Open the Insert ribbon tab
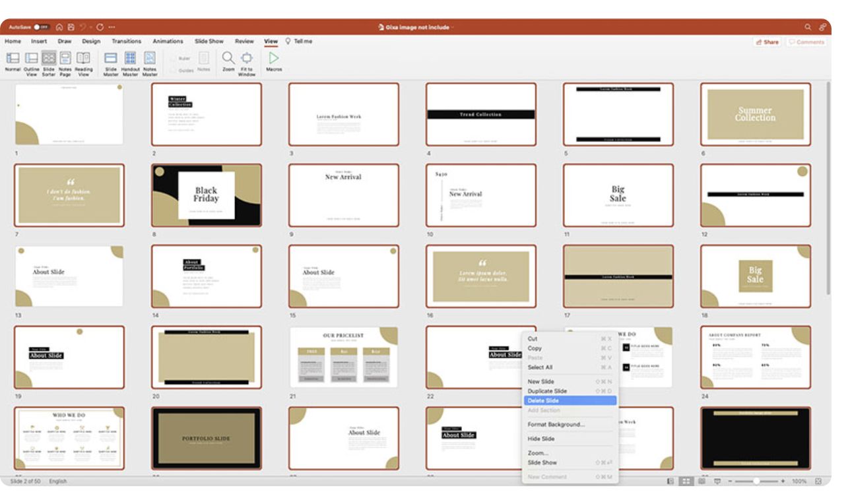The height and width of the screenshot is (504, 850). (x=39, y=41)
